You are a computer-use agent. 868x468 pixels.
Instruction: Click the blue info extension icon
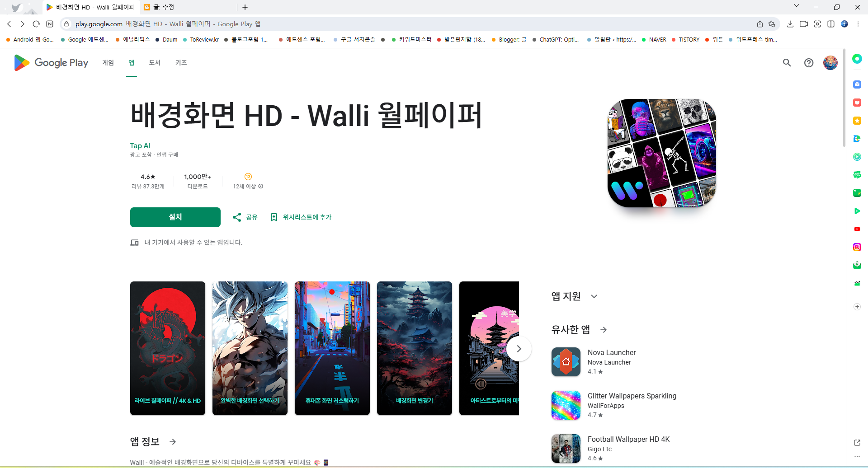(x=844, y=24)
